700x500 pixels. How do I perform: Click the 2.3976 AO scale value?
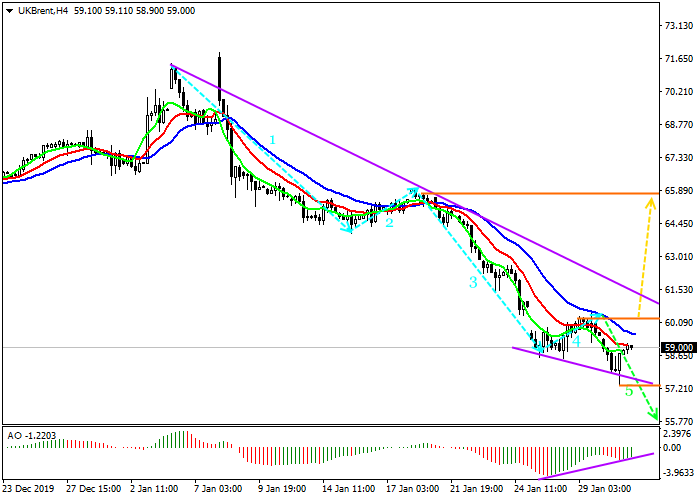(x=680, y=435)
